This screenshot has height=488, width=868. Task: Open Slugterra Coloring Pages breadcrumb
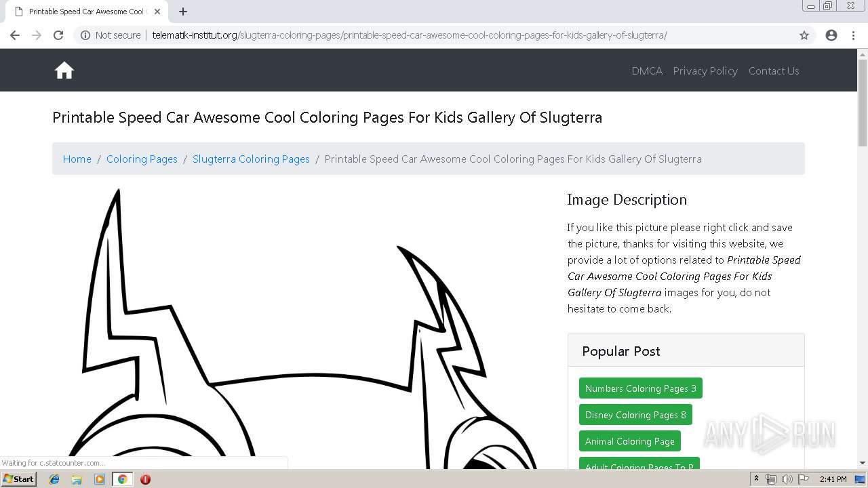click(251, 159)
